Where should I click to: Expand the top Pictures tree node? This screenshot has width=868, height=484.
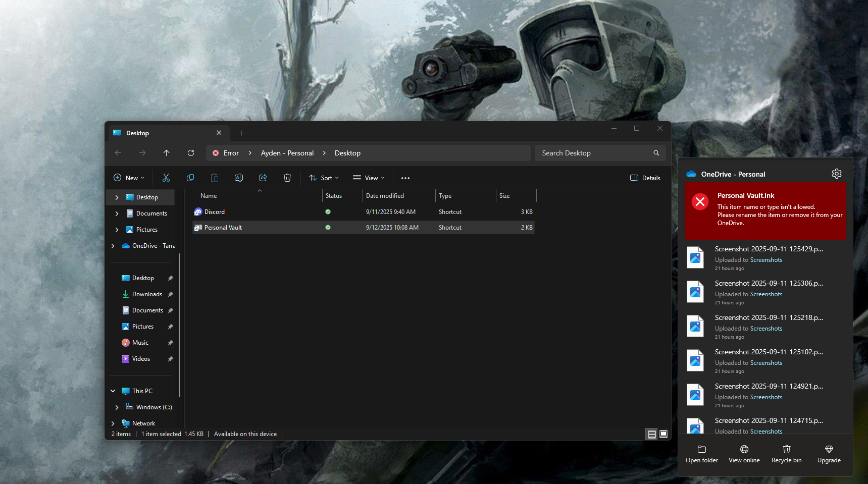(117, 230)
